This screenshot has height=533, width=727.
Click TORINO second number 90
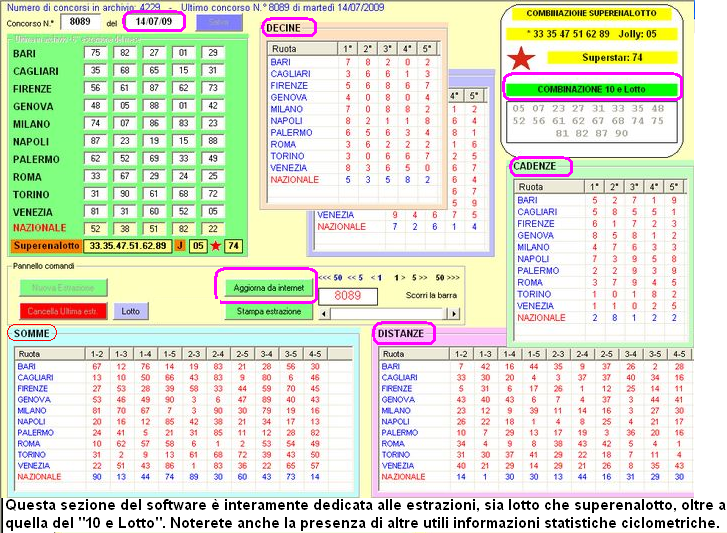pyautogui.click(x=125, y=194)
